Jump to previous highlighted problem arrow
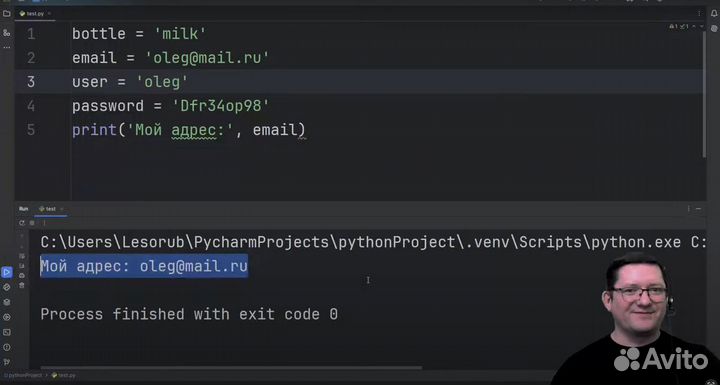The image size is (720, 385). [695, 27]
